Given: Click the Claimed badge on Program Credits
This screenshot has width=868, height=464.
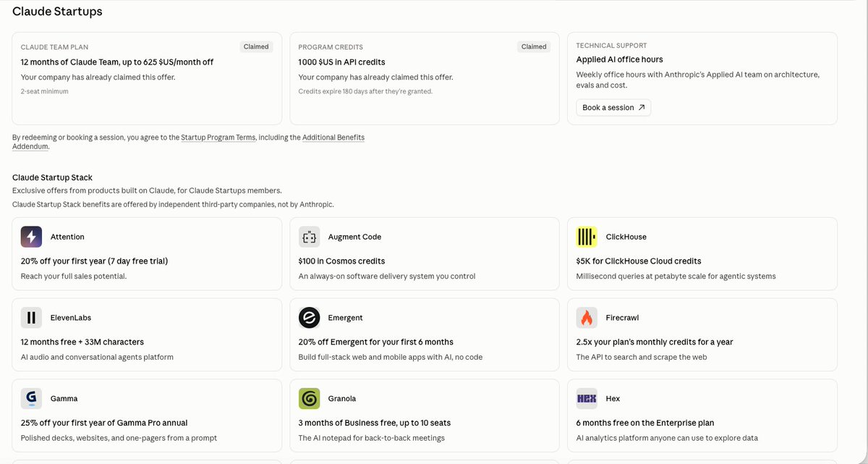Looking at the screenshot, I should pyautogui.click(x=534, y=46).
